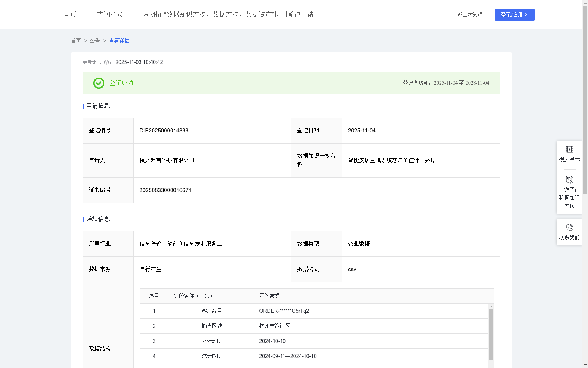Click the 杭州市滨江区 sample value
The image size is (588, 368).
[x=275, y=326]
